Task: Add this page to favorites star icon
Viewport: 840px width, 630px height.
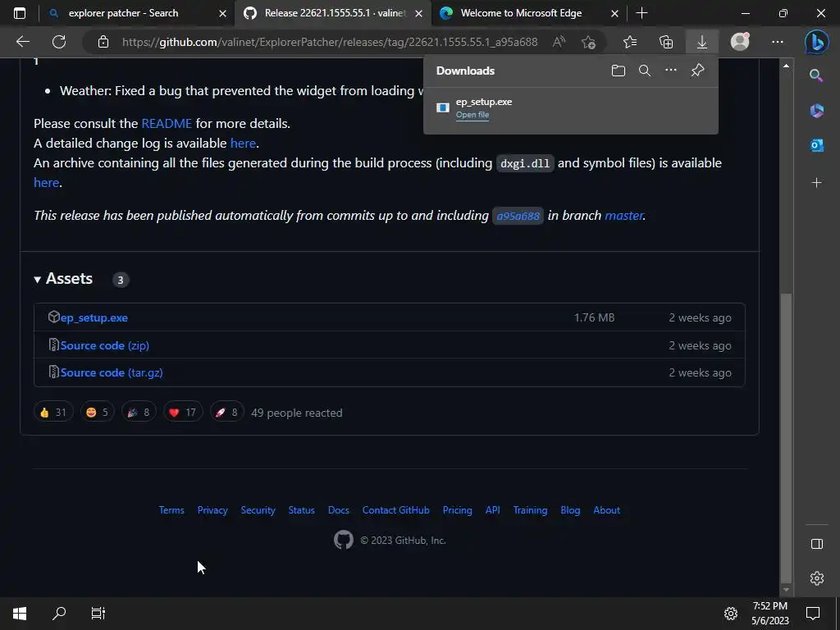Action: pos(588,42)
